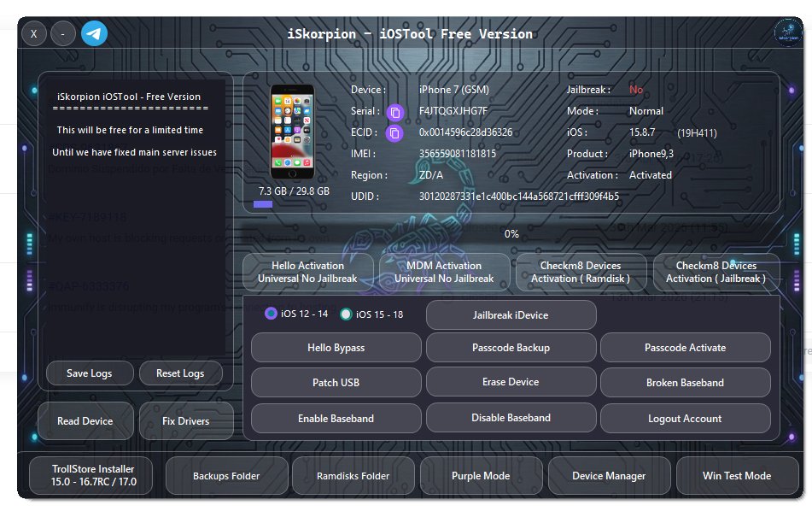Viewport: 812px width, 511px height.
Task: Select Broken Baseband option
Action: click(685, 383)
